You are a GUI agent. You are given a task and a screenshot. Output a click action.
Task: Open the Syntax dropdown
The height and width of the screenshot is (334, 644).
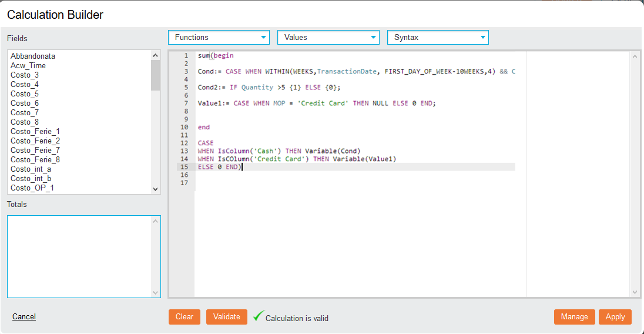pos(438,38)
